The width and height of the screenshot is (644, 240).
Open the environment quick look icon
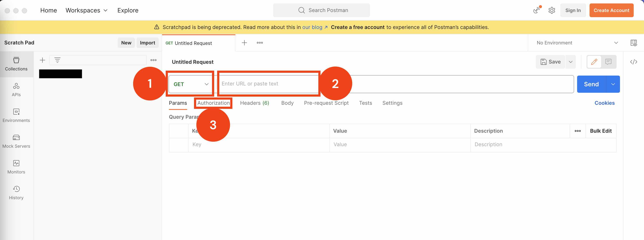633,43
